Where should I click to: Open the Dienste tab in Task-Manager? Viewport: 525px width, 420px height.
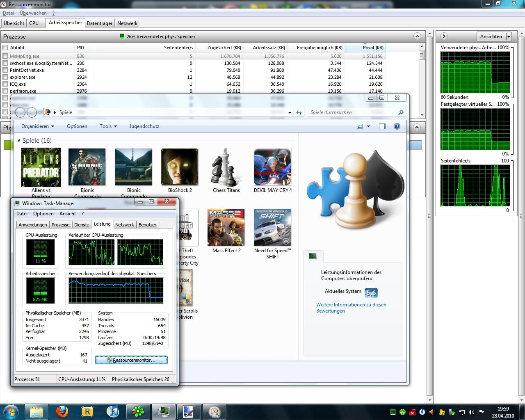82,225
